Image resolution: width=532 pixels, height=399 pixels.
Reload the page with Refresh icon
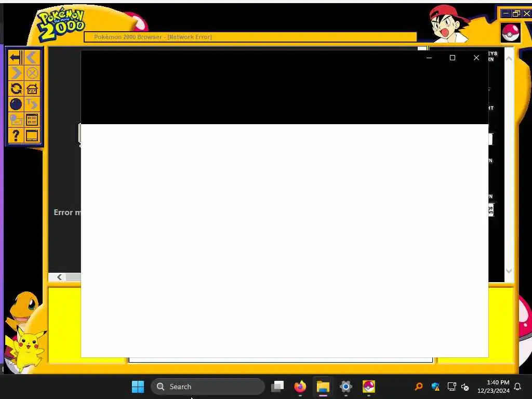pyautogui.click(x=16, y=89)
